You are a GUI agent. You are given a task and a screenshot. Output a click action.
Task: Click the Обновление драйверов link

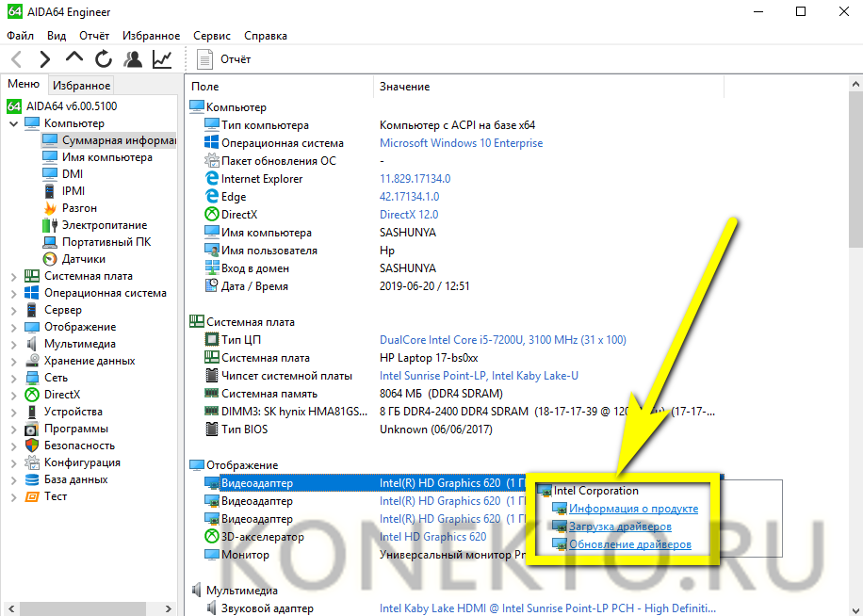point(629,544)
